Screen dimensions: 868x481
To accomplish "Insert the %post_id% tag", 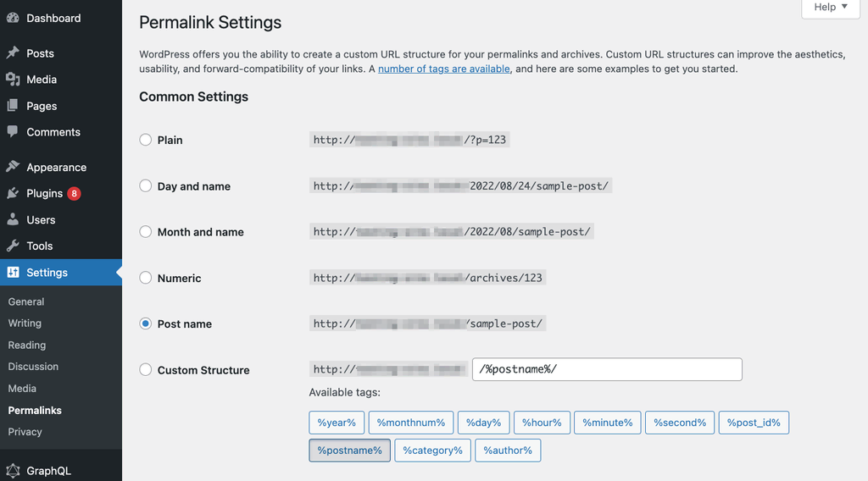I will [x=754, y=423].
